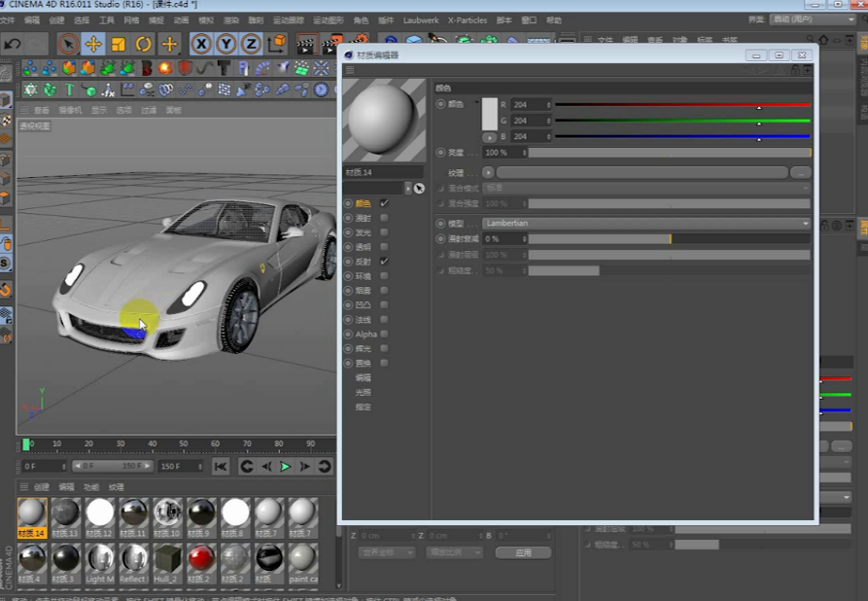
Task: Click the red R color slider
Action: (x=682, y=105)
